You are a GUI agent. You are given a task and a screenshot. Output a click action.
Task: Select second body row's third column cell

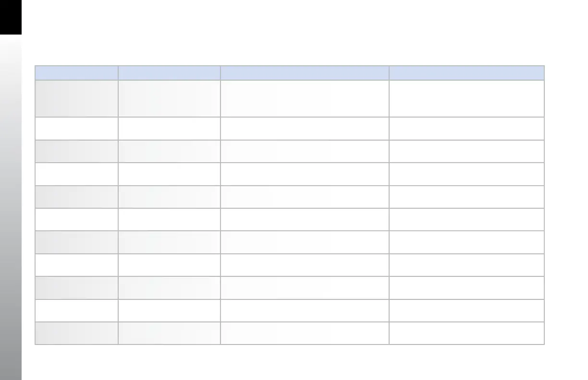click(305, 129)
